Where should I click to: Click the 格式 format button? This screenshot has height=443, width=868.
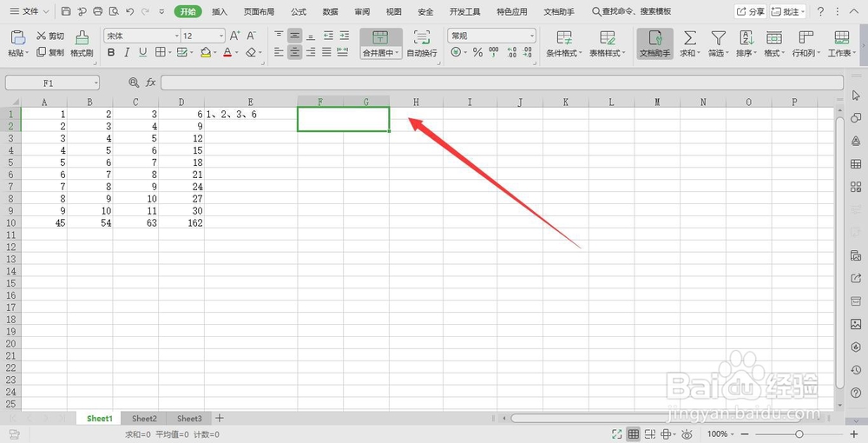click(x=773, y=44)
